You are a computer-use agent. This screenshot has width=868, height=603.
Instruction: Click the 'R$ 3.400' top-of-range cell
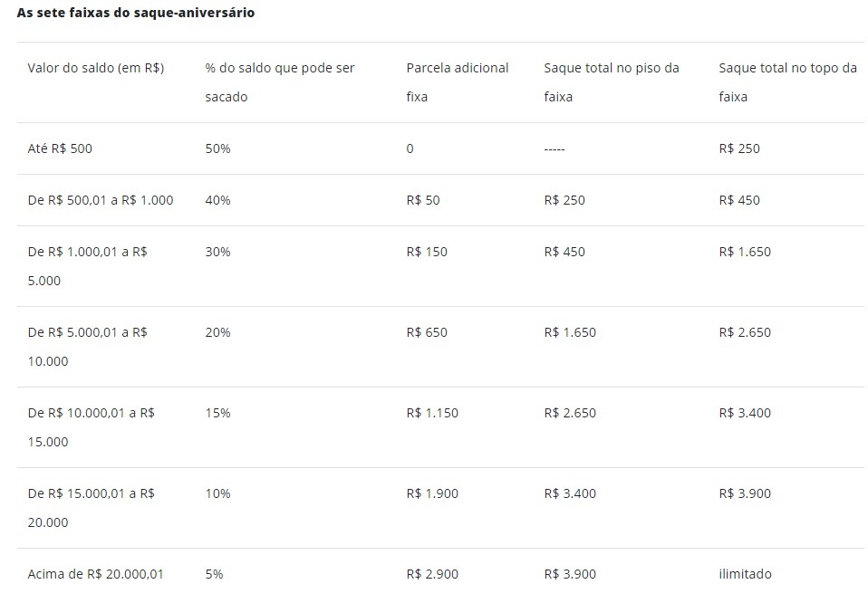pyautogui.click(x=745, y=413)
